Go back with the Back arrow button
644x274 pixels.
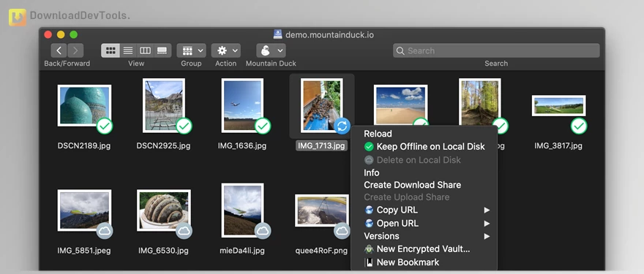[59, 50]
